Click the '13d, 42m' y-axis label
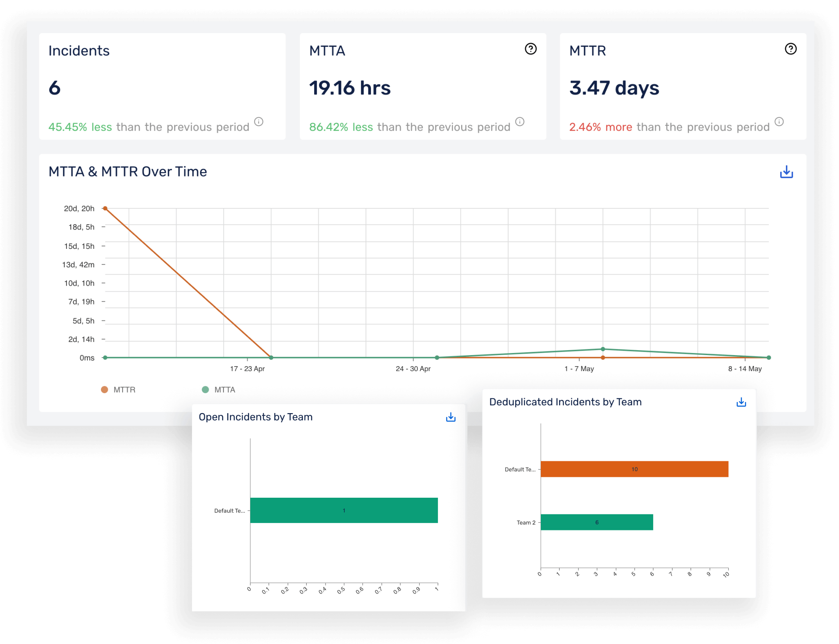This screenshot has width=839, height=644. 78,264
